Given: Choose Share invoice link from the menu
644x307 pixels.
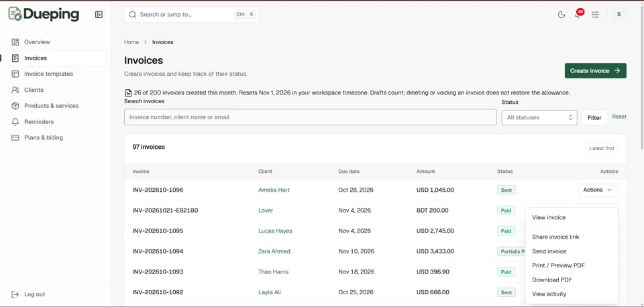Looking at the screenshot, I should (x=555, y=237).
